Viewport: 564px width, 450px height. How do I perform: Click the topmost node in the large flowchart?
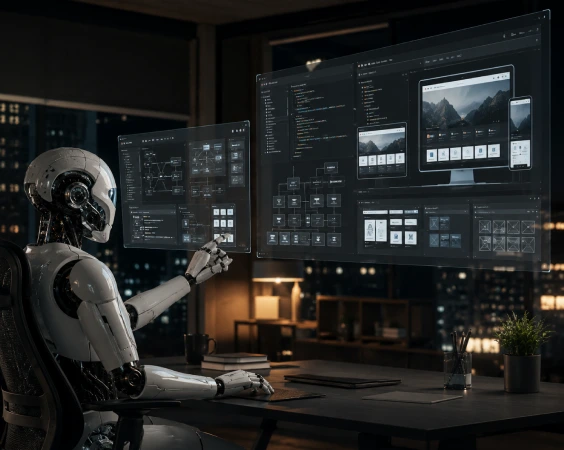coord(331,167)
